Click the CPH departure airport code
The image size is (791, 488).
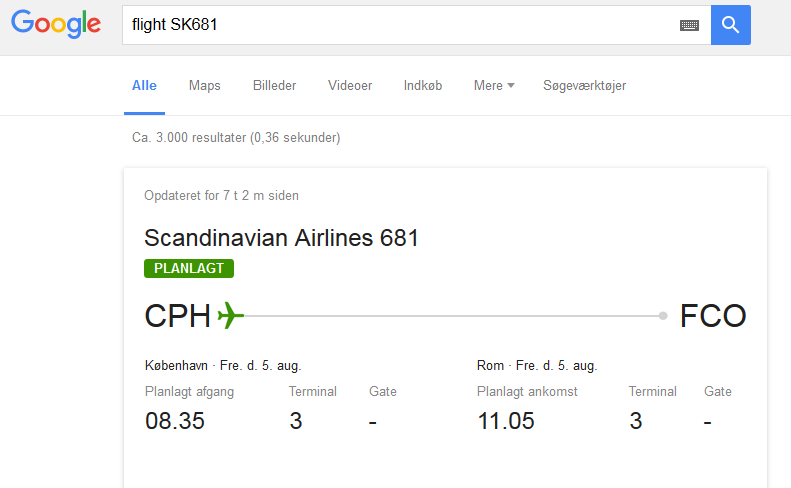(178, 316)
